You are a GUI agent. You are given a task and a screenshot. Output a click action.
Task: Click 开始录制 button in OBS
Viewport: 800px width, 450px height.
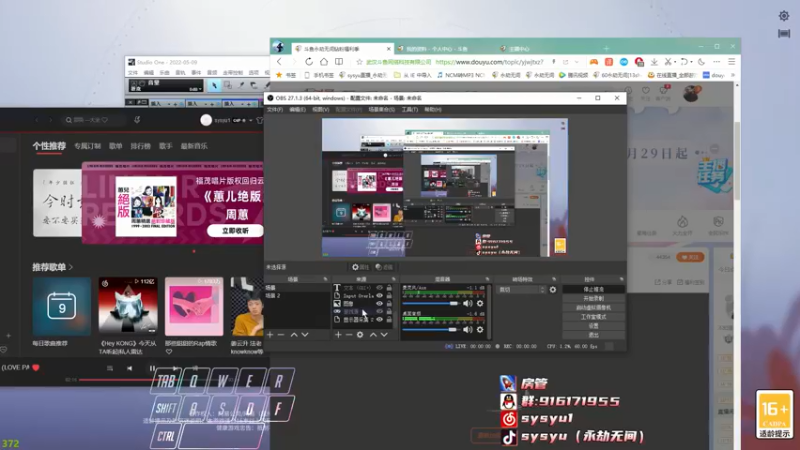click(x=593, y=298)
